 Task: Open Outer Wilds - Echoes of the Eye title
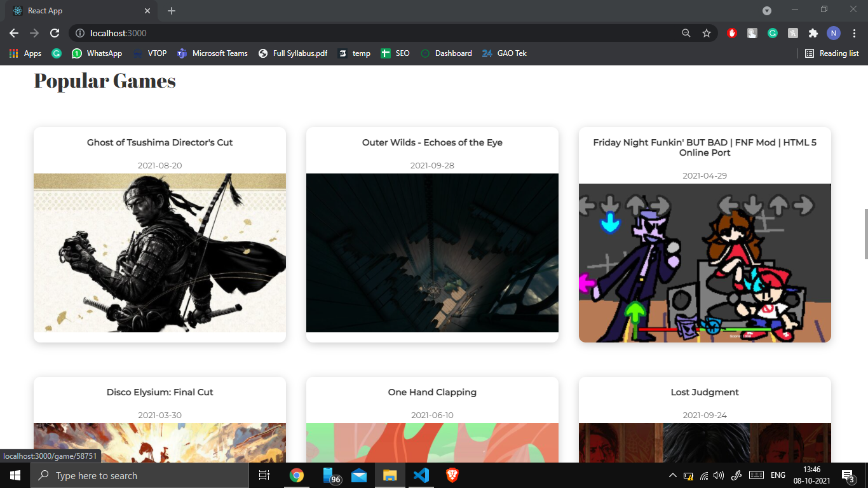click(432, 142)
